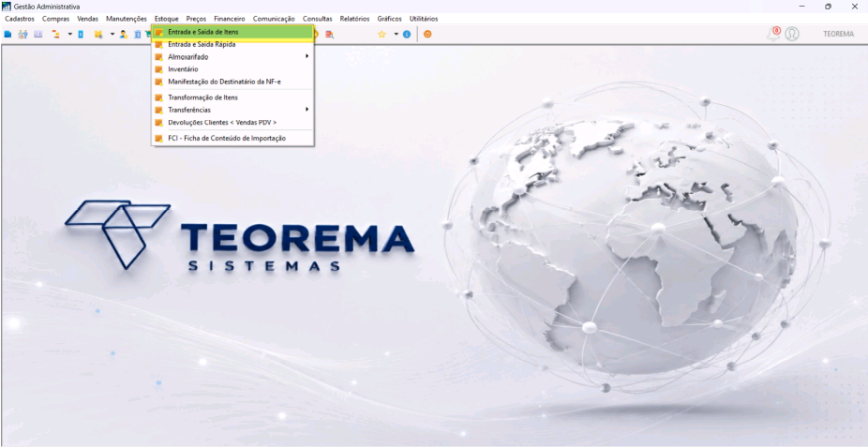This screenshot has width=868, height=447.
Task: Select Transformação de Itens
Action: pos(232,97)
